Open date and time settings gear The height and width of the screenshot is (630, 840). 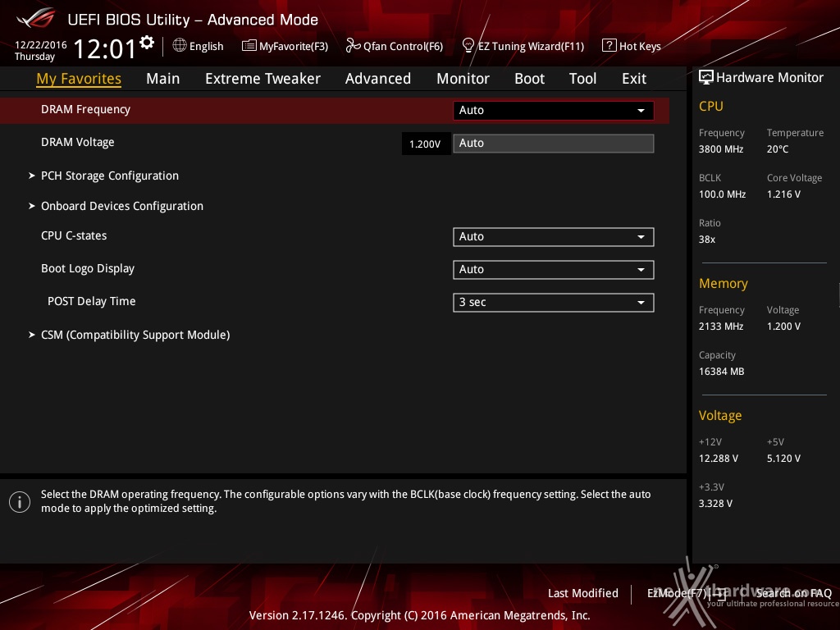click(147, 43)
